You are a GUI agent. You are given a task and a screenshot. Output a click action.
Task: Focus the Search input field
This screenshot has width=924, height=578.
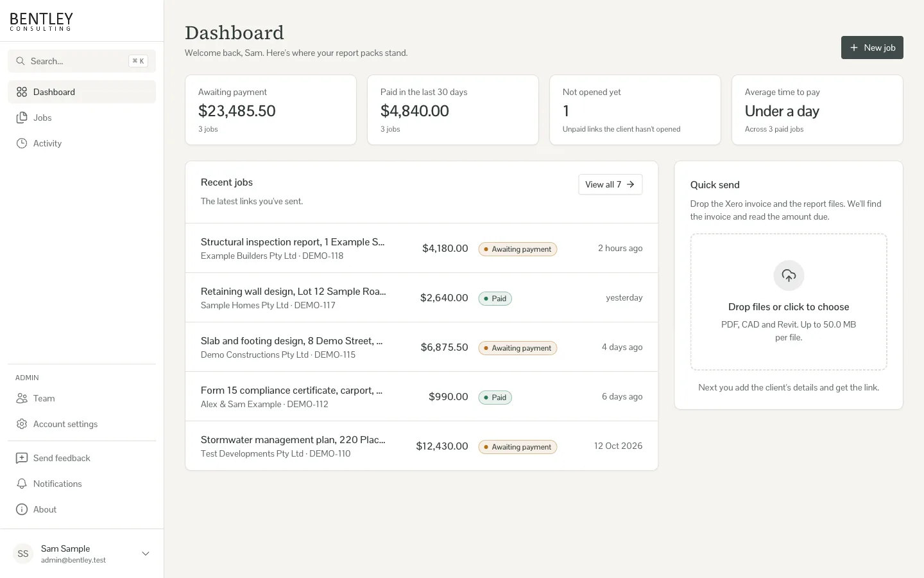point(81,61)
